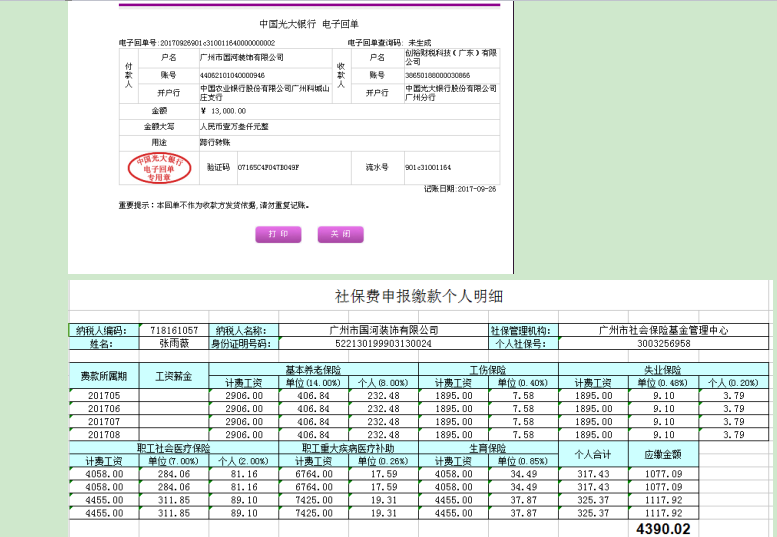Select the 纳税人名称 label cell

pyautogui.click(x=244, y=330)
